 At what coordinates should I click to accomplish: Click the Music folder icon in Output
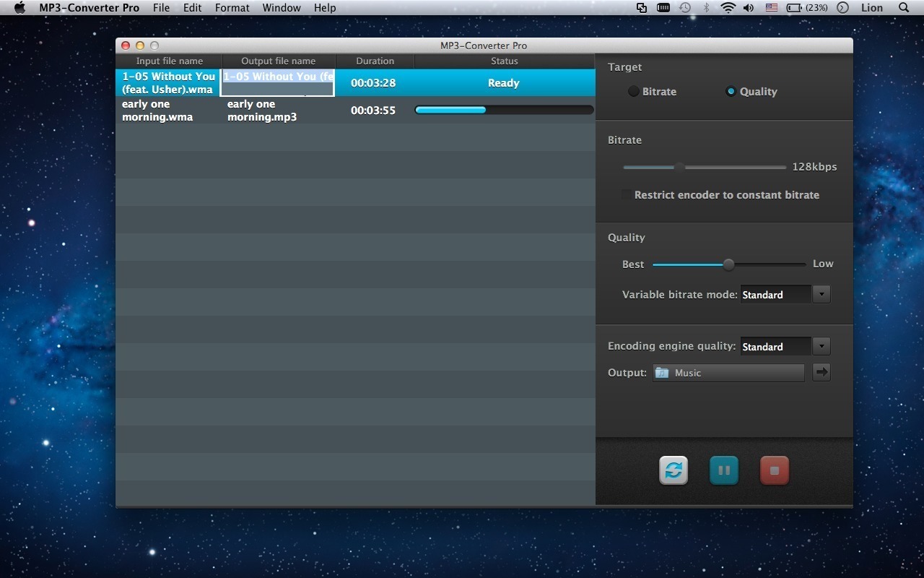[662, 373]
